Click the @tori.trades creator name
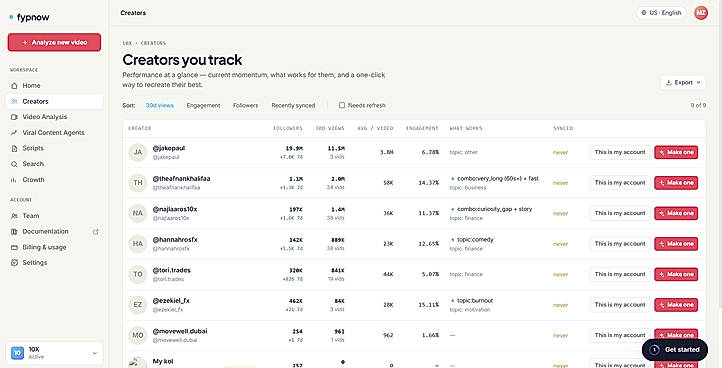The height and width of the screenshot is (368, 722). point(171,270)
